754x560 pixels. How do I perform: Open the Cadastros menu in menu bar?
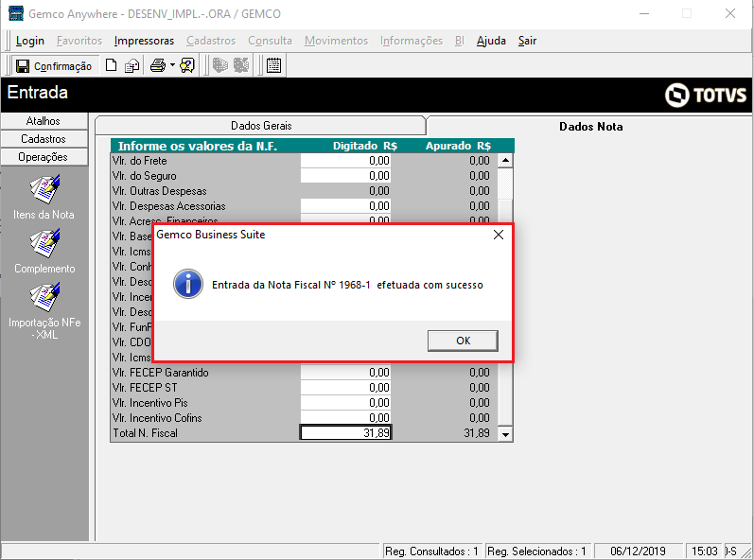pyautogui.click(x=211, y=41)
